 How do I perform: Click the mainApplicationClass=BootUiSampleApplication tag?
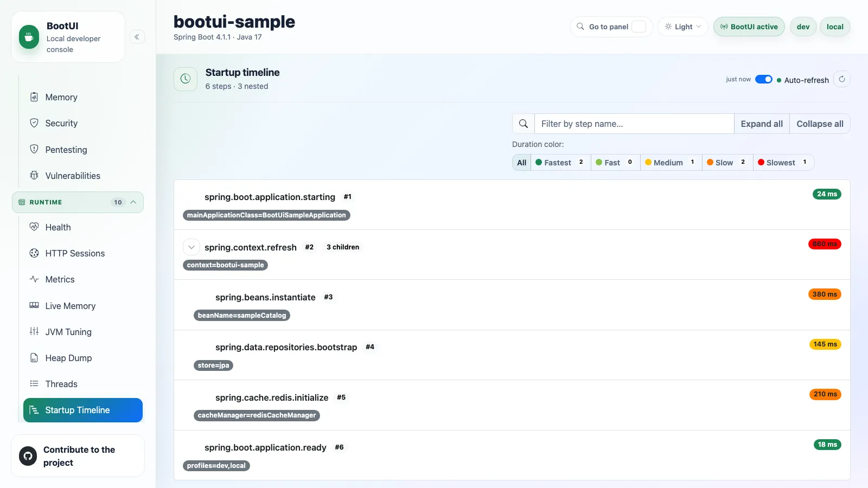[x=266, y=215]
